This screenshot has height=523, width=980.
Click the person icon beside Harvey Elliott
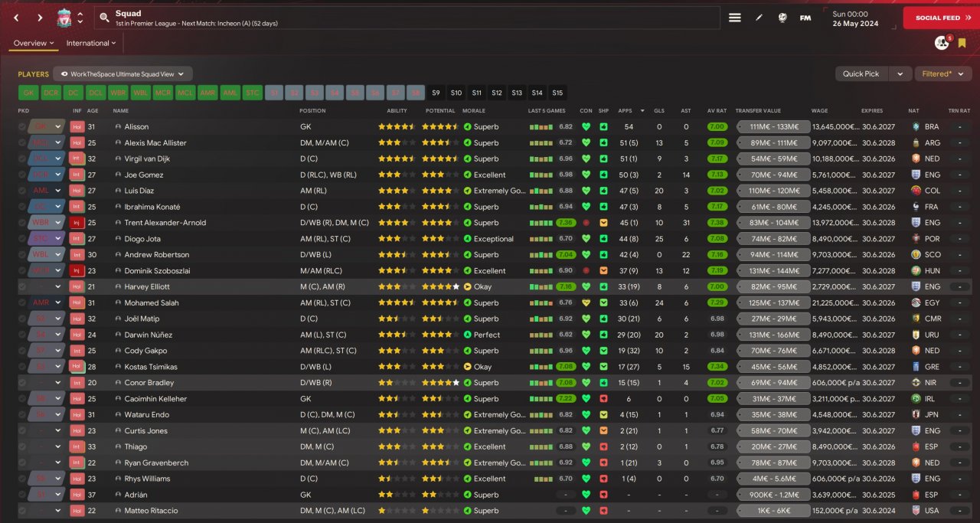[118, 287]
